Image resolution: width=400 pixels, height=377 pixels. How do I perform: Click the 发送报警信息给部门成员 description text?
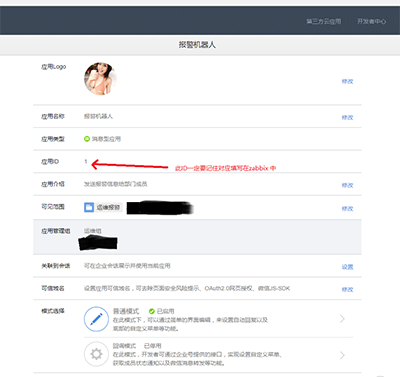(115, 184)
